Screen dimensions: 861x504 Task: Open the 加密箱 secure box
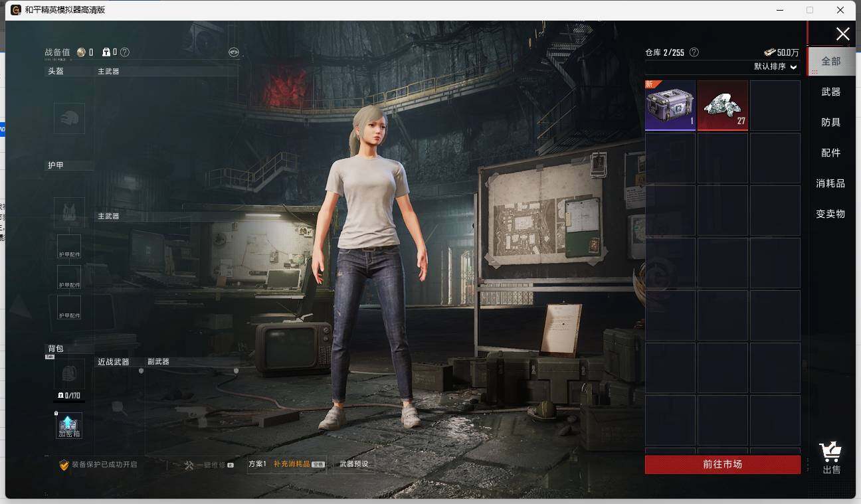(x=69, y=426)
